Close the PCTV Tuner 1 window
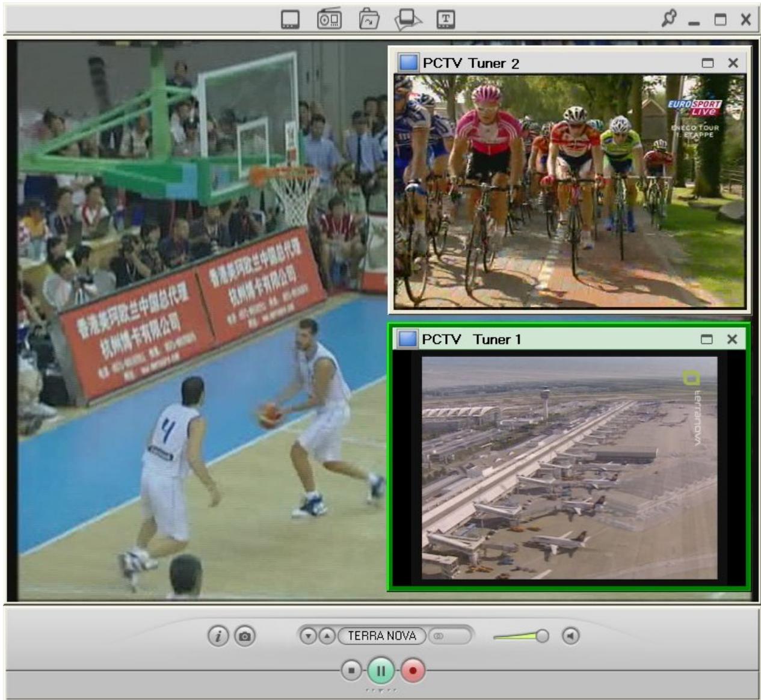The image size is (761, 700). click(x=732, y=339)
